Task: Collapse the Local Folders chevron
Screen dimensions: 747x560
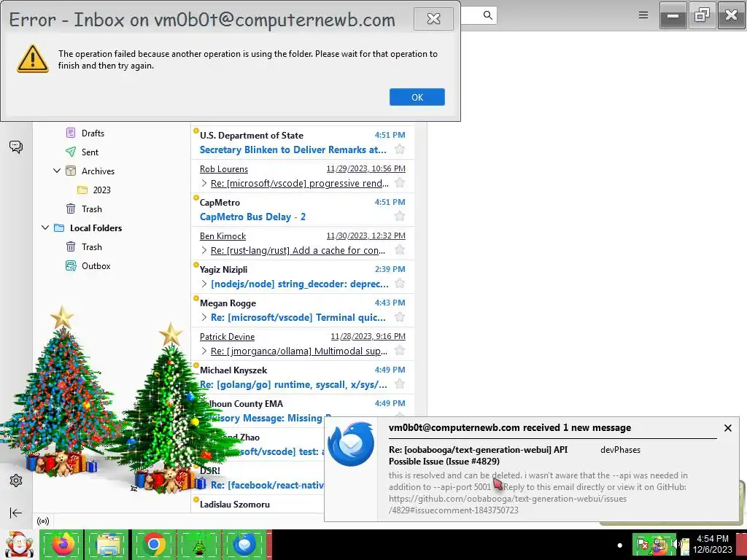Action: [45, 227]
